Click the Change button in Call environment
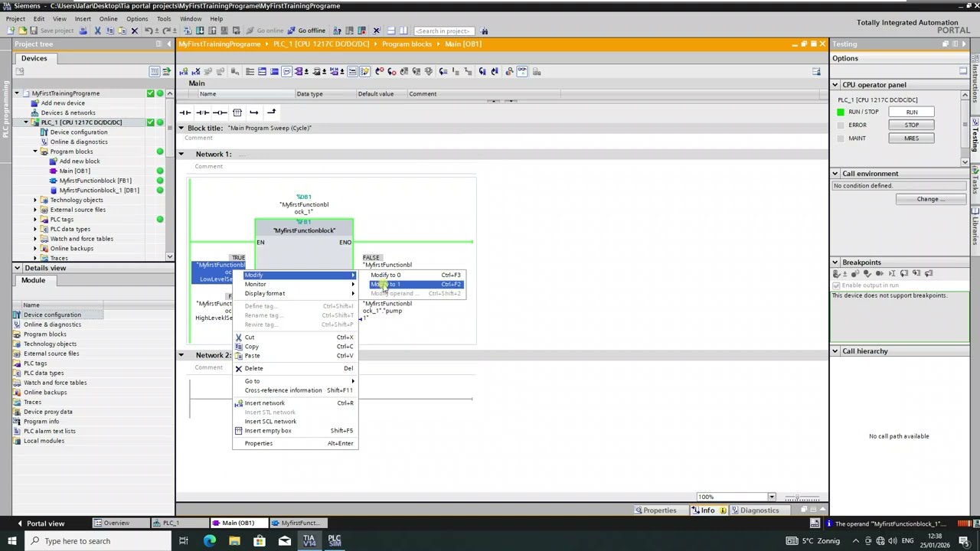Screen dimensions: 980x551 coord(931,200)
